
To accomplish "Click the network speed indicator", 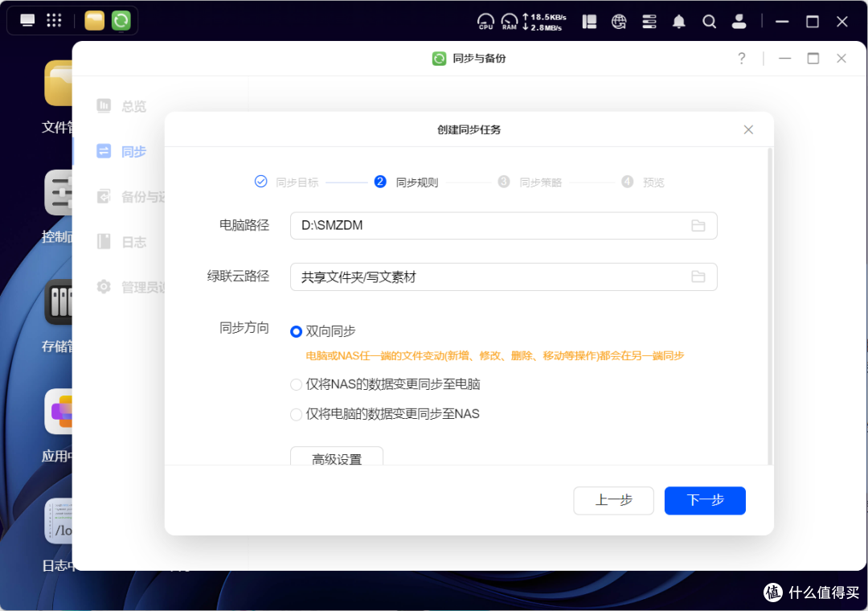I will 543,23.
